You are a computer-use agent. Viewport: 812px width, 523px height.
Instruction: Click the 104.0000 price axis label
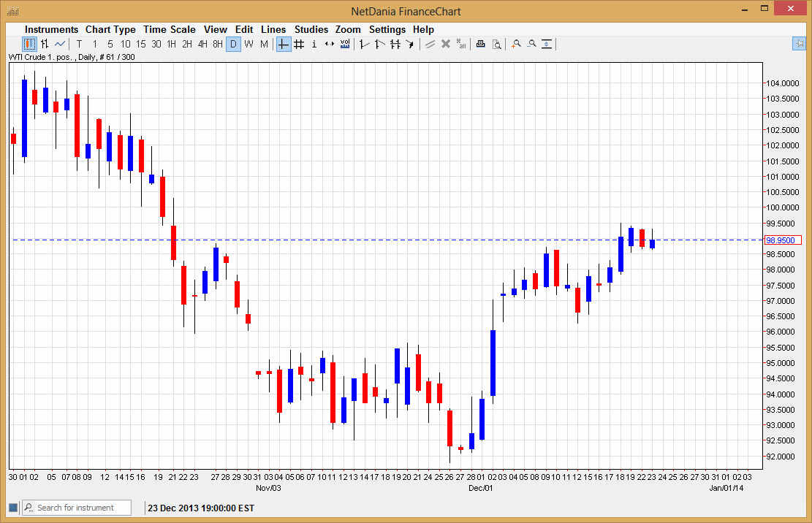click(783, 83)
